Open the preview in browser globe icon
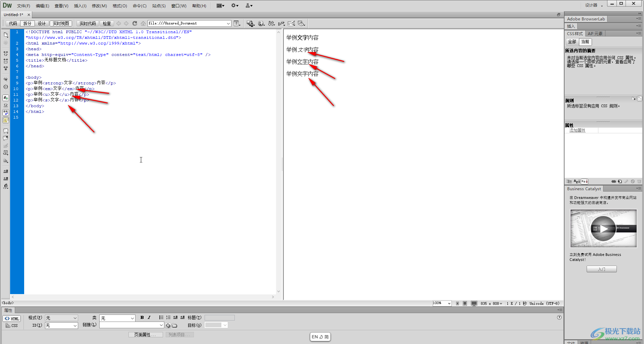 (x=261, y=23)
